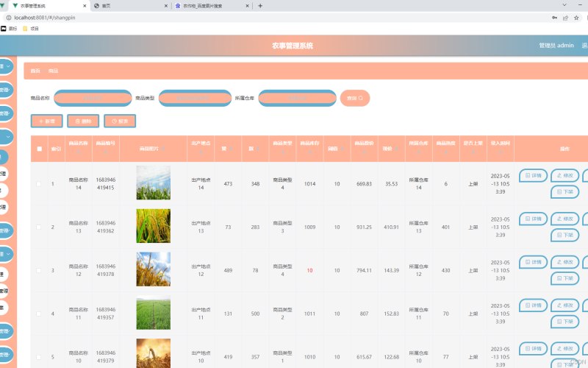The image size is (588, 368).
Task: Click the bookmark star icon in address bar
Action: click(x=576, y=18)
